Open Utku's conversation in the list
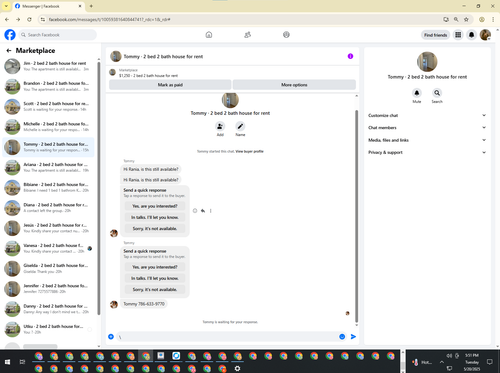 48,329
